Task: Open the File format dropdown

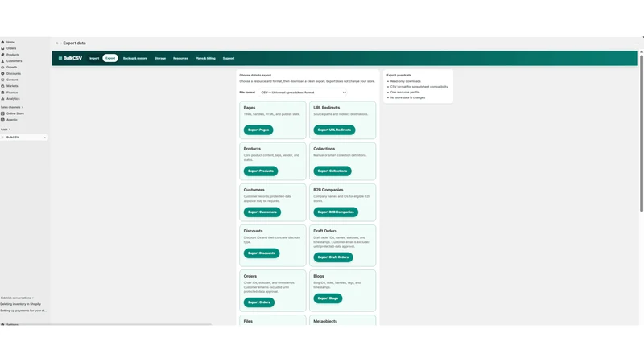Action: (303, 93)
